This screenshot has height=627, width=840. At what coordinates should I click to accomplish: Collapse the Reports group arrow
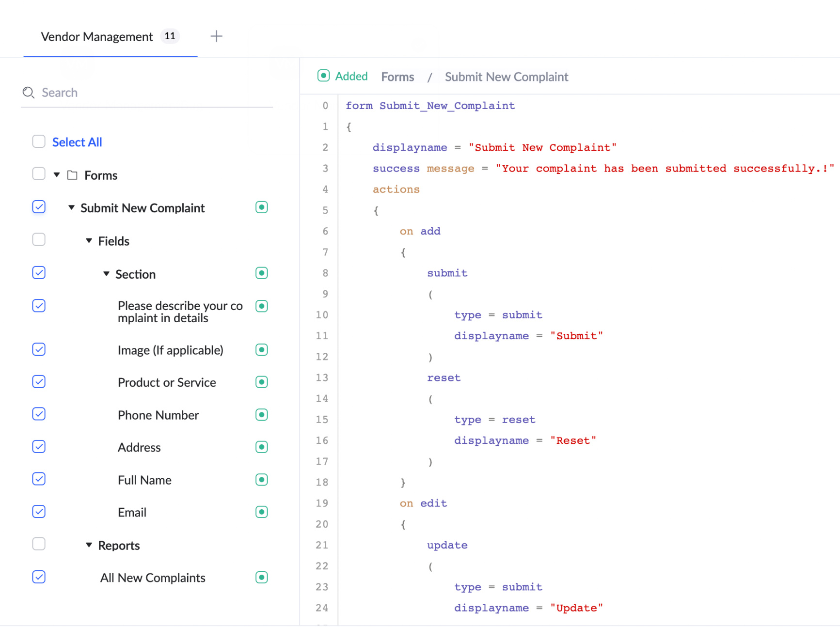[x=89, y=545]
